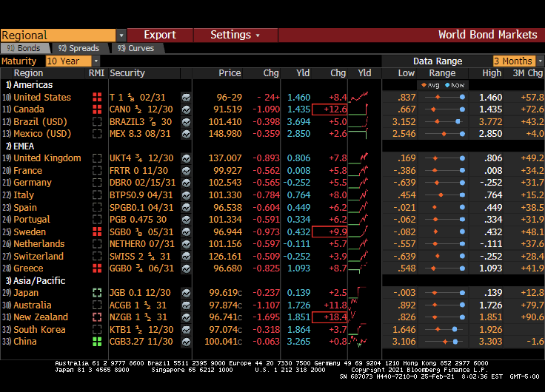Open chart icon for China row
Viewport: 545px width, 392px height.
pyautogui.click(x=187, y=342)
